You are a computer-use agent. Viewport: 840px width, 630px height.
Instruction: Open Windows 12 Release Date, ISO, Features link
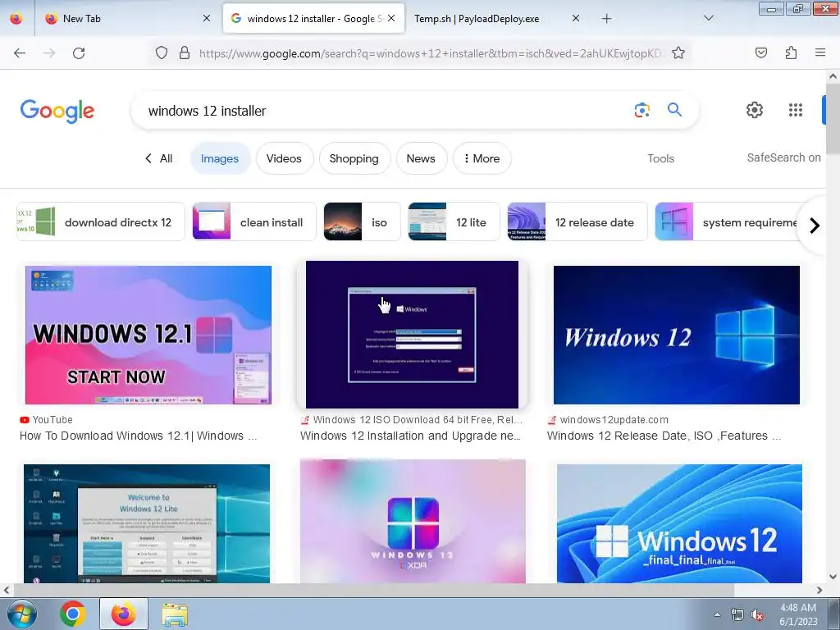664,436
